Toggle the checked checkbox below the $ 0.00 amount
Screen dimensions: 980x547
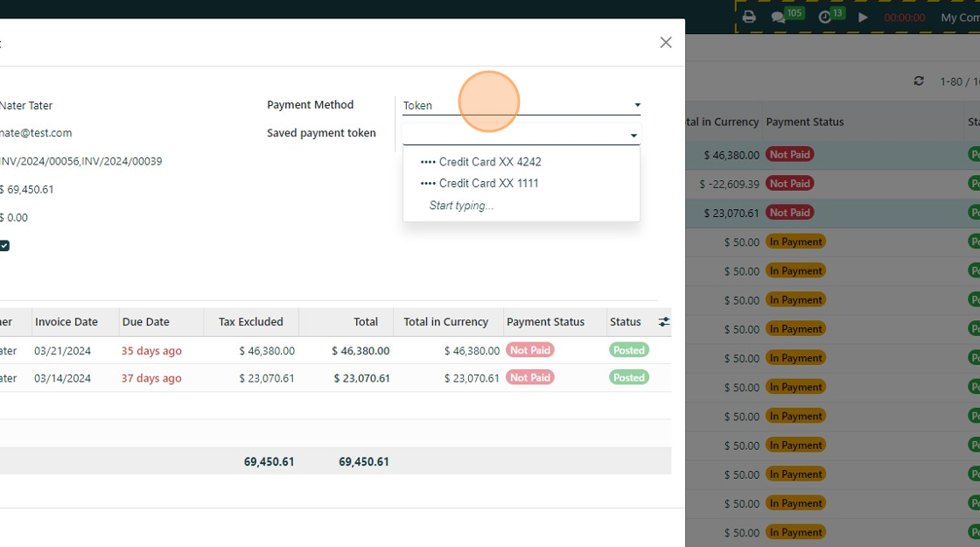(x=4, y=246)
